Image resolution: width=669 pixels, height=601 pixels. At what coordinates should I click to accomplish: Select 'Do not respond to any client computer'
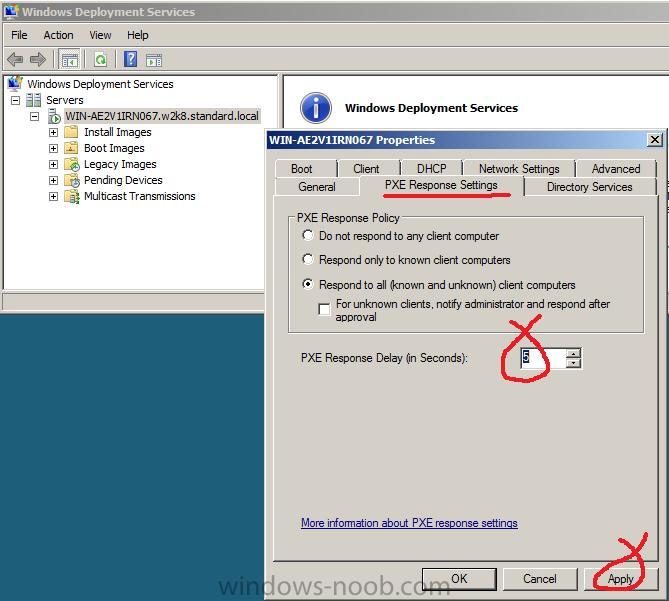[x=308, y=235]
